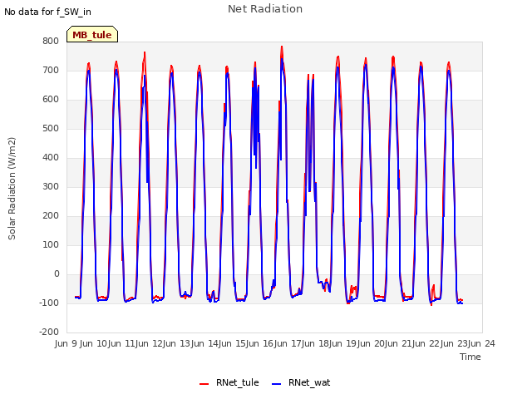Click the Jun 23 x-axis label

pos(455,343)
